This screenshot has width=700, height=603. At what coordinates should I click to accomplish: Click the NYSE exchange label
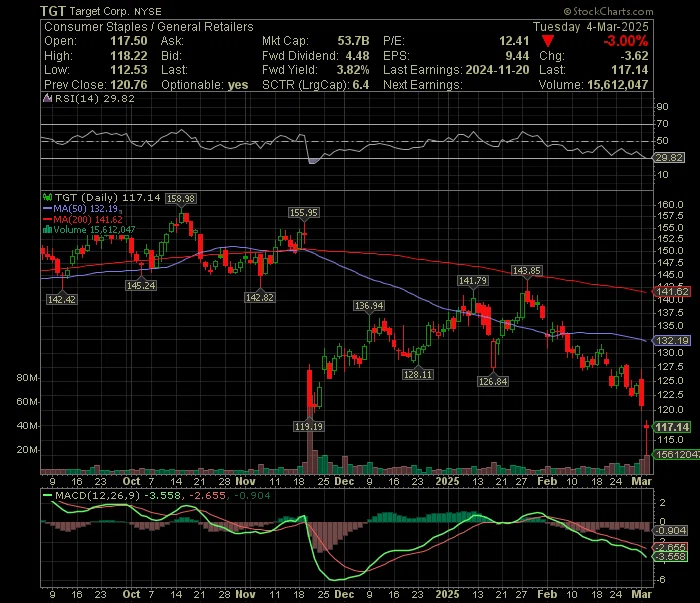[148, 12]
